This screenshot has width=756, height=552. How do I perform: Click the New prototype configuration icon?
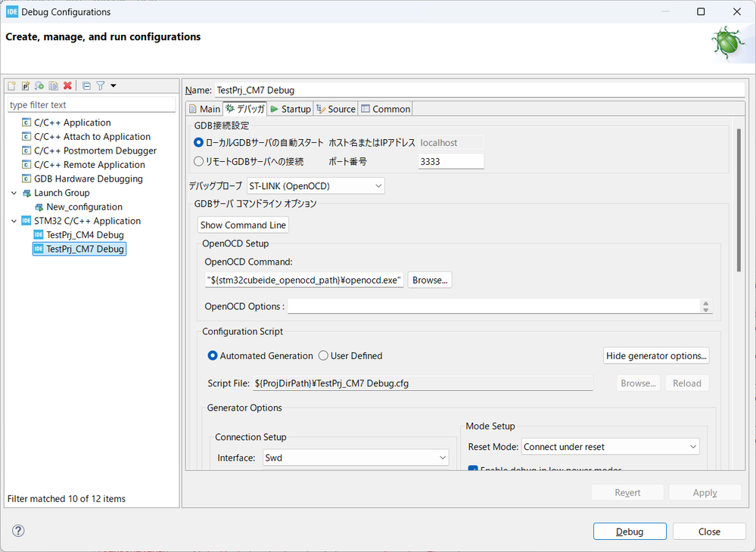pos(26,86)
